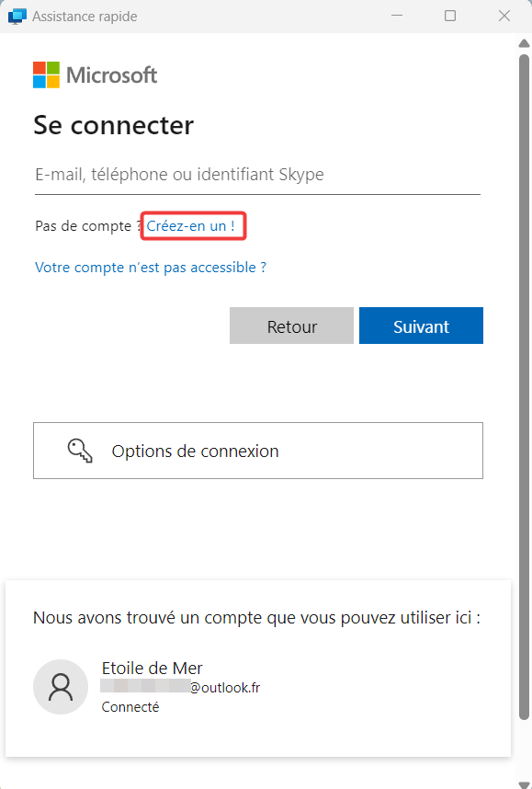
Task: Click the Retour button
Action: coord(291,326)
